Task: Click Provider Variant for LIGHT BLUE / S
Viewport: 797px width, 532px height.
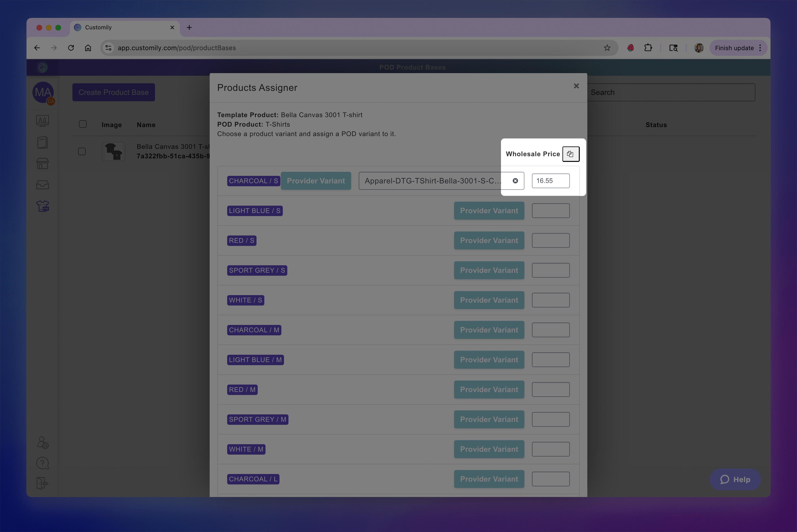Action: (x=489, y=211)
